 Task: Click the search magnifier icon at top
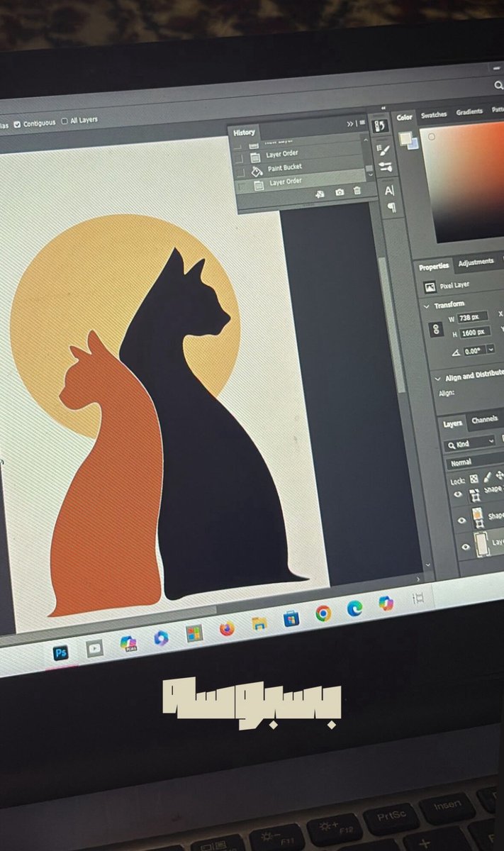click(498, 84)
